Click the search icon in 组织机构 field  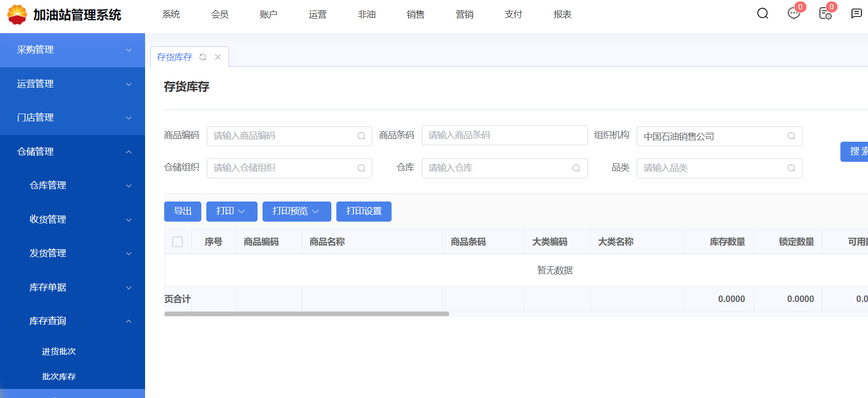(x=791, y=136)
